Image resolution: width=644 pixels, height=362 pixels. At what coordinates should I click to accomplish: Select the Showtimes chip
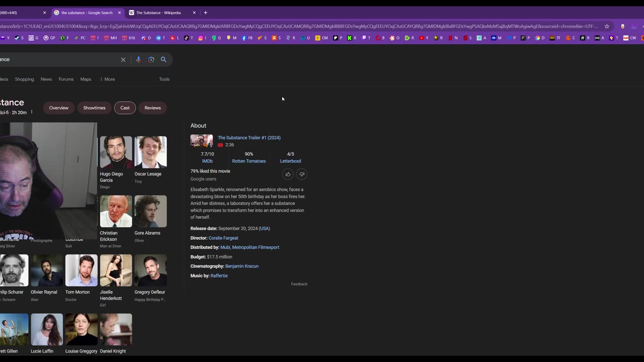[94, 108]
